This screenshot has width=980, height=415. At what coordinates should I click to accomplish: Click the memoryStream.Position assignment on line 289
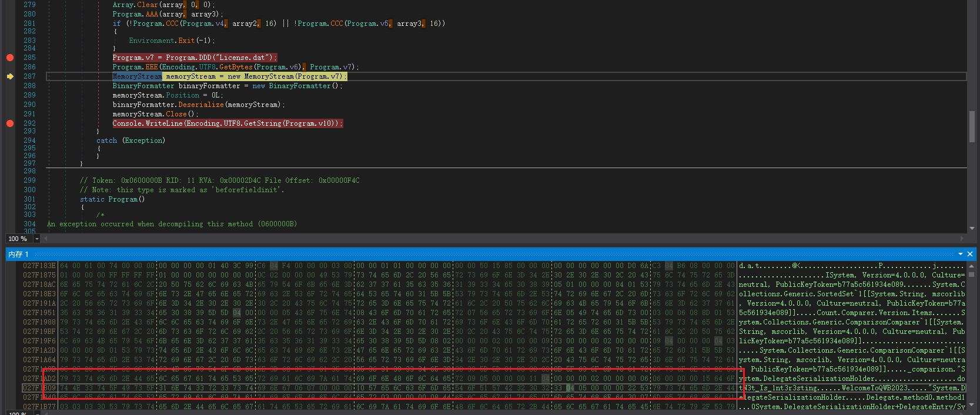(168, 95)
